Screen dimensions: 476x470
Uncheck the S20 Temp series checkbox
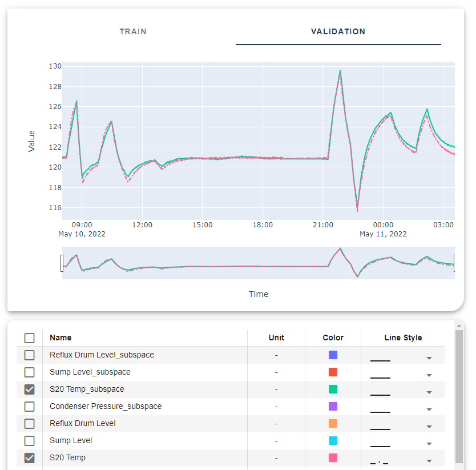coord(29,458)
